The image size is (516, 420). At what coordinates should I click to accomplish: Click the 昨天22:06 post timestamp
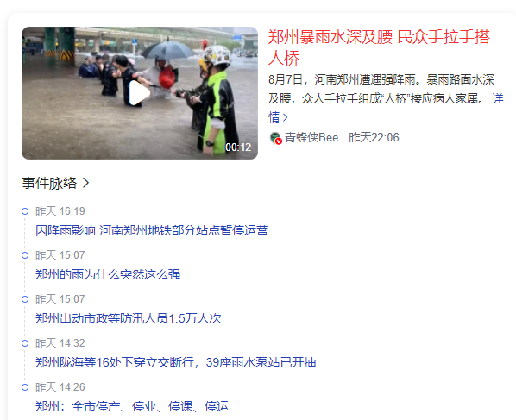pos(374,137)
